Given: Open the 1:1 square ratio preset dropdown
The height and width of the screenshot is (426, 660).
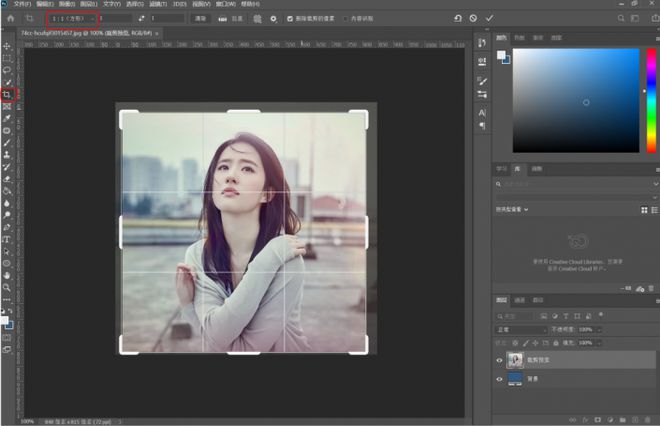Looking at the screenshot, I should [72, 18].
